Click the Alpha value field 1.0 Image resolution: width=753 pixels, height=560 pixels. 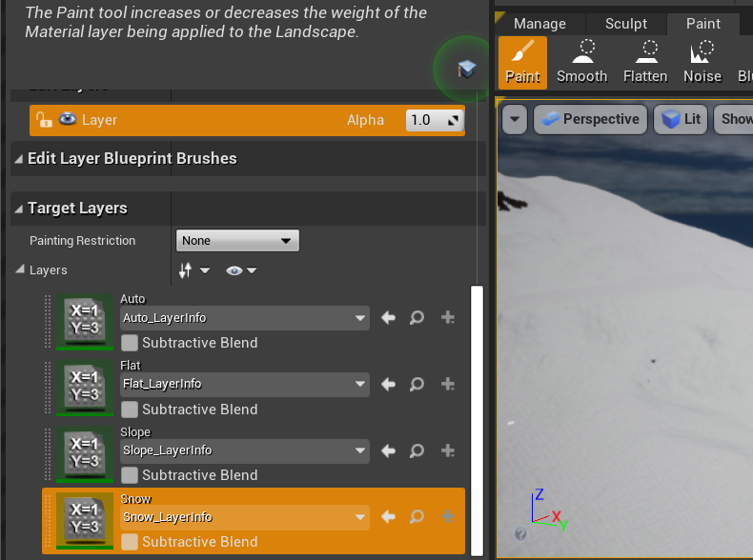pos(435,120)
